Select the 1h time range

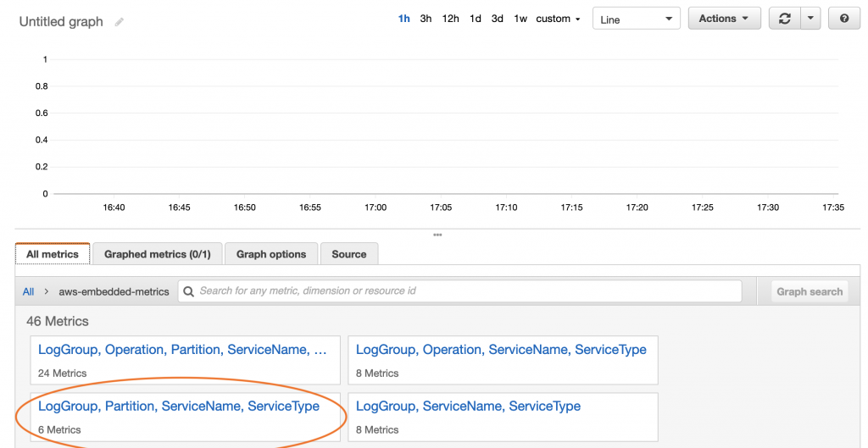click(403, 19)
